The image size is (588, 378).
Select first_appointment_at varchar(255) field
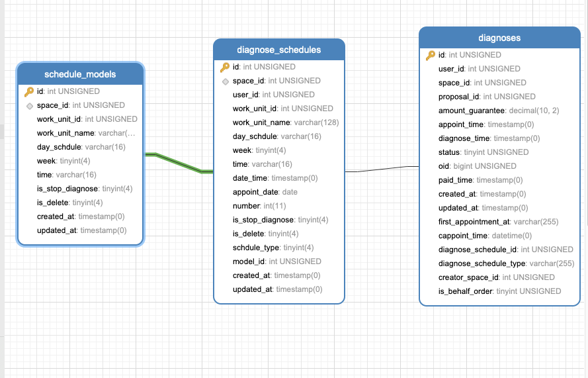(499, 222)
